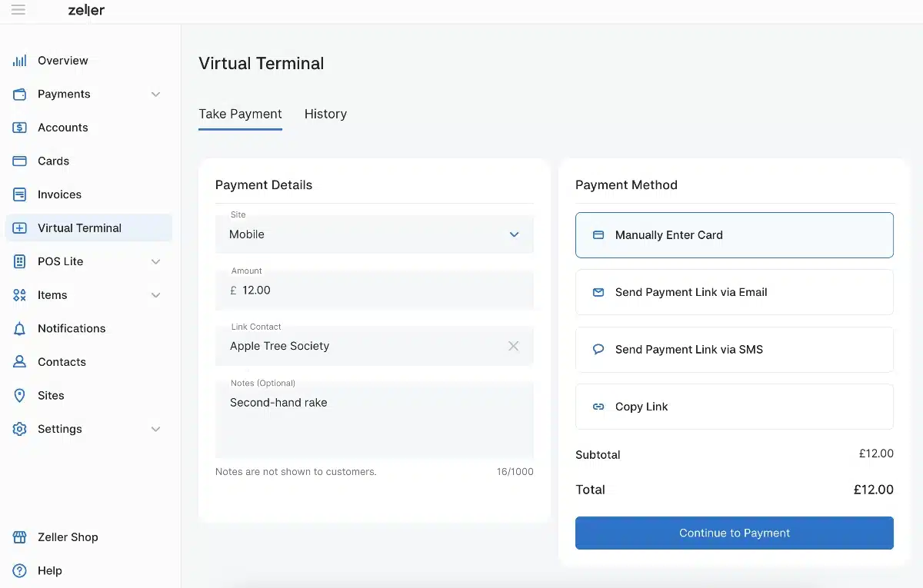Screen dimensions: 923x588
Task: Open the Site dropdown showing Mobile
Action: coord(375,234)
